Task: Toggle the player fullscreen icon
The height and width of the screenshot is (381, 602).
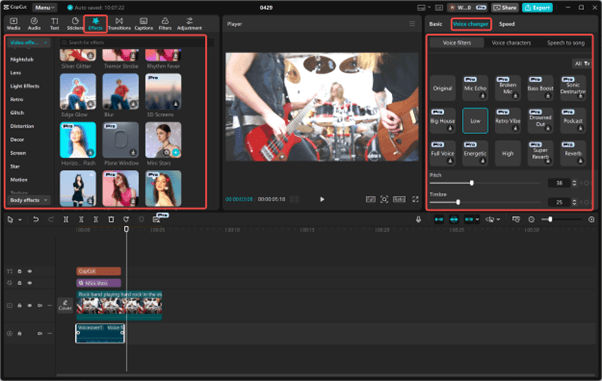Action: tap(415, 199)
